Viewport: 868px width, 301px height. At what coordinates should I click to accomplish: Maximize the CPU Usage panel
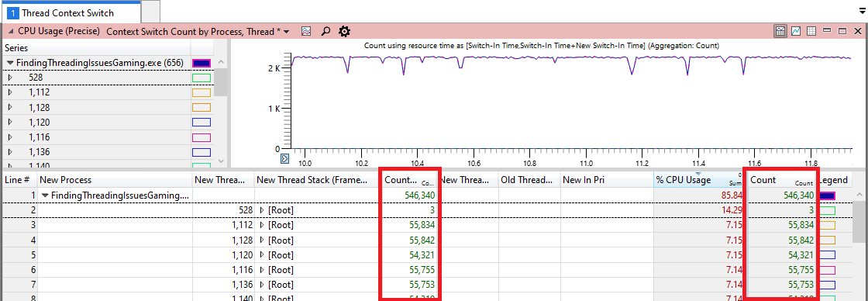click(842, 32)
